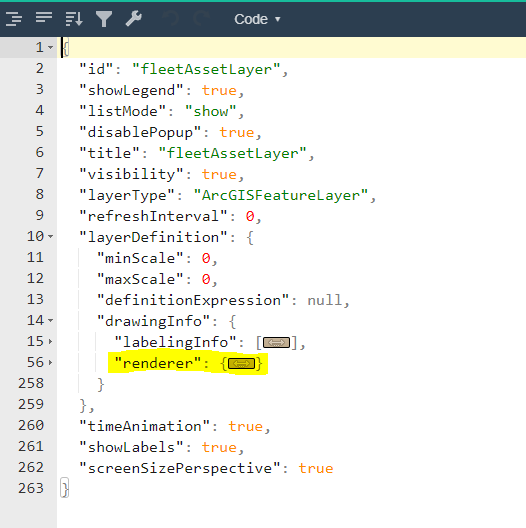Click the closing brace on line 263

point(65,488)
